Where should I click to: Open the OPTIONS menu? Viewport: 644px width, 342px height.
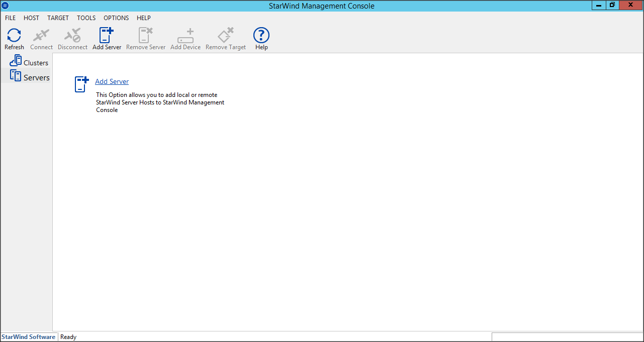pos(116,18)
